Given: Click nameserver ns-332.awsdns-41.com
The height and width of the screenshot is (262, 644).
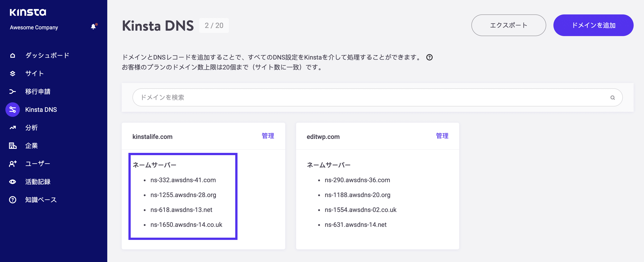Looking at the screenshot, I should coord(183,180).
